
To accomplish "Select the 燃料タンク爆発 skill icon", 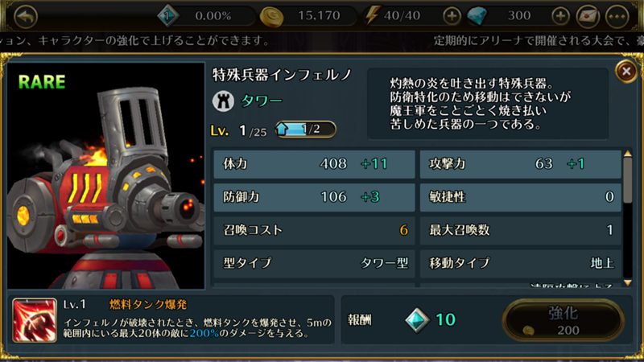I will (x=35, y=320).
